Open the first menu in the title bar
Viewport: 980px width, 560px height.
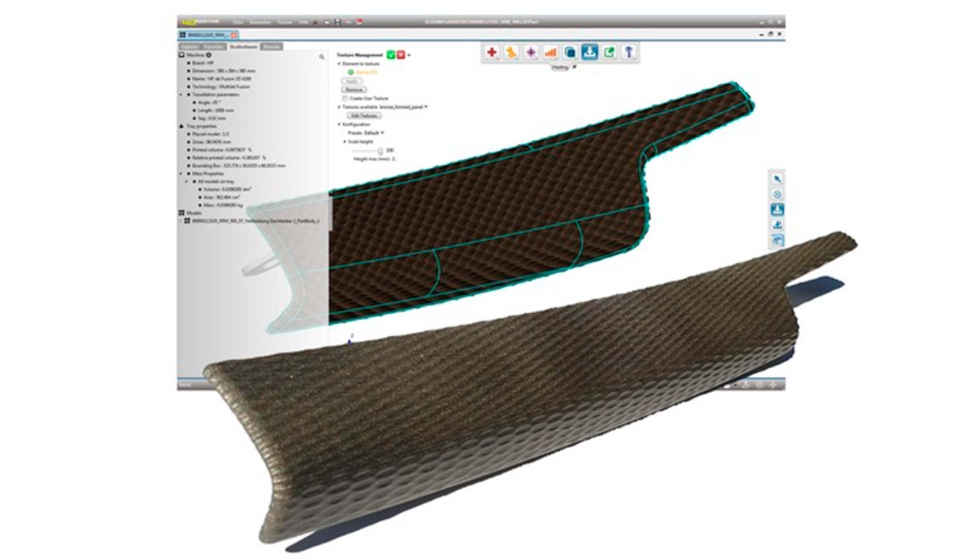pyautogui.click(x=238, y=22)
